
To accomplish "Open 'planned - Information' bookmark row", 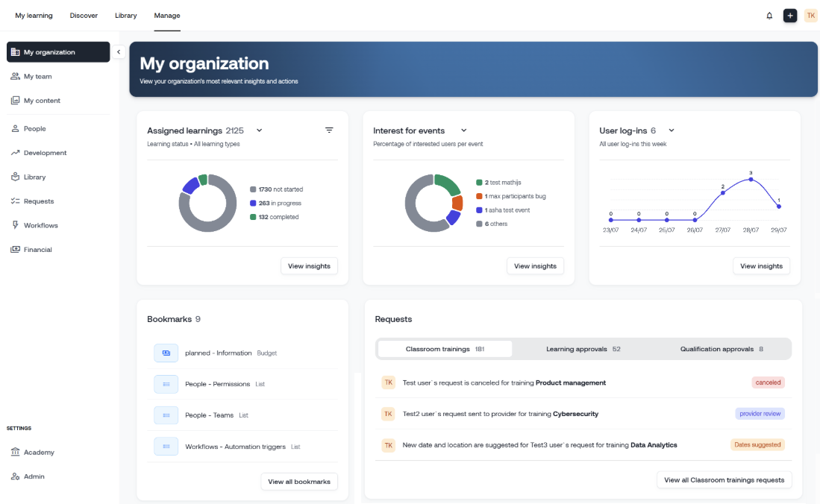I will [x=242, y=353].
